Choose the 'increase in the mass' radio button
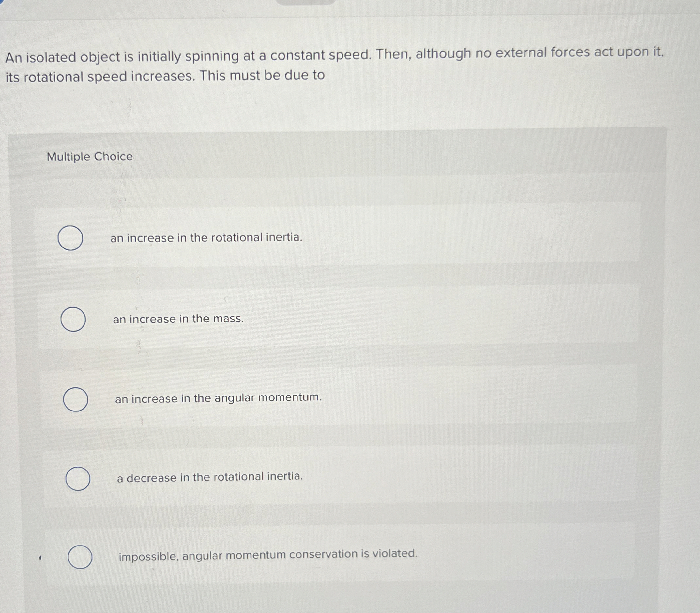Viewport: 700px width, 613px height. (73, 319)
